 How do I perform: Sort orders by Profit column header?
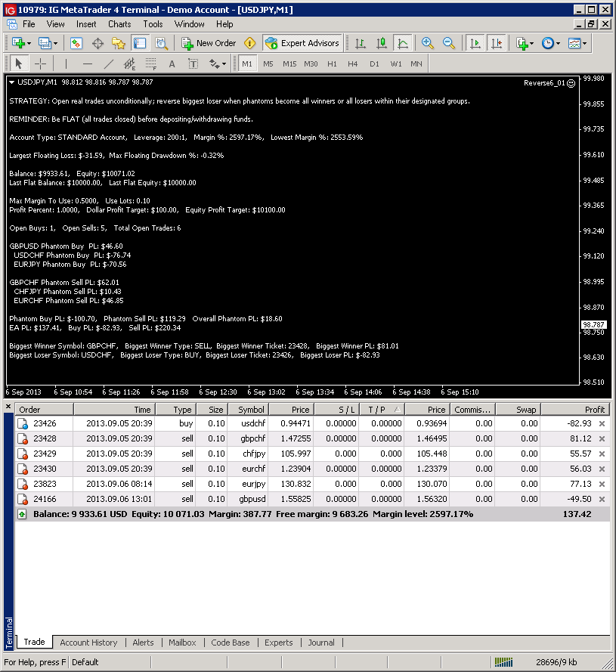click(576, 410)
